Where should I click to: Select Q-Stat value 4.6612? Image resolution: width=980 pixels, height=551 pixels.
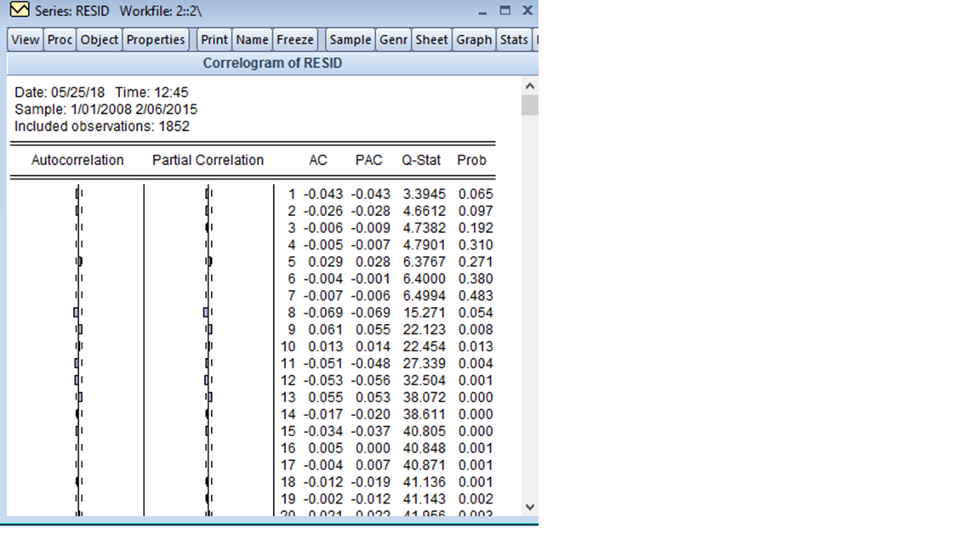[x=424, y=211]
